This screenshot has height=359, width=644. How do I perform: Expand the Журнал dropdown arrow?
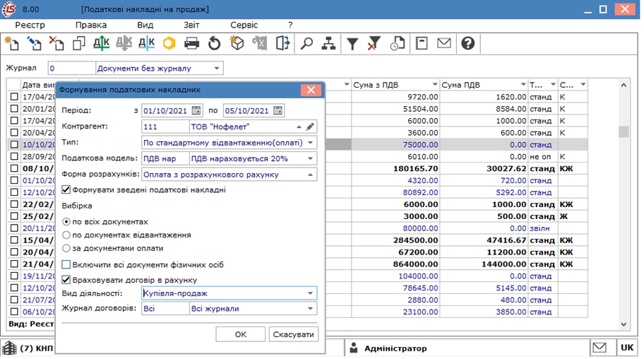point(217,69)
